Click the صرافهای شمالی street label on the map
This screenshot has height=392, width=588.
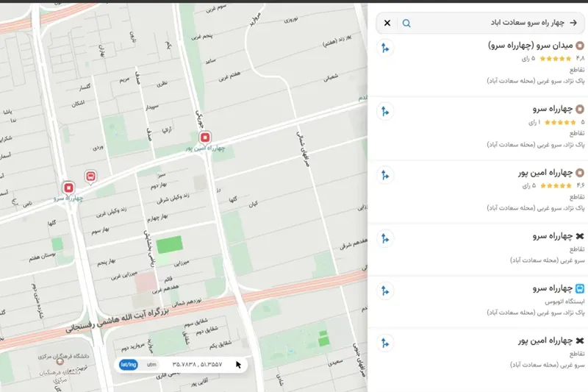(x=303, y=149)
